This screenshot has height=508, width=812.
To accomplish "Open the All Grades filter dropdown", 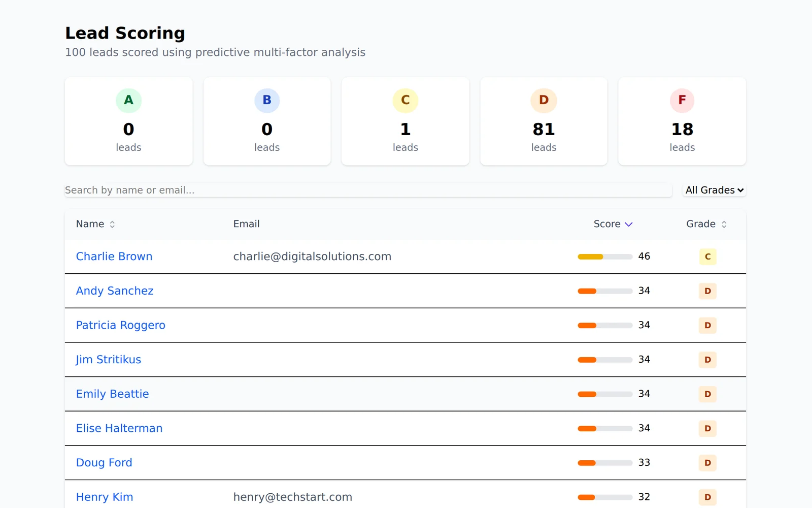I will click(x=714, y=190).
